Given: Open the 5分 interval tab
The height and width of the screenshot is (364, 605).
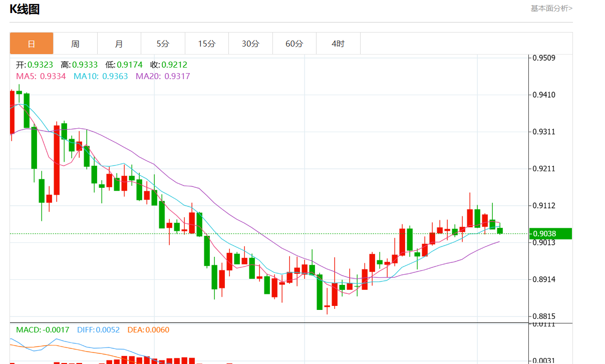Looking at the screenshot, I should click(163, 44).
